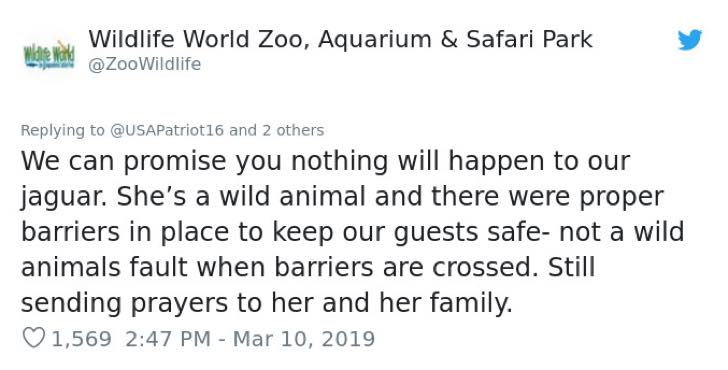Click the tweet line starting 'We can promise'
The image size is (728, 370).
(325, 161)
